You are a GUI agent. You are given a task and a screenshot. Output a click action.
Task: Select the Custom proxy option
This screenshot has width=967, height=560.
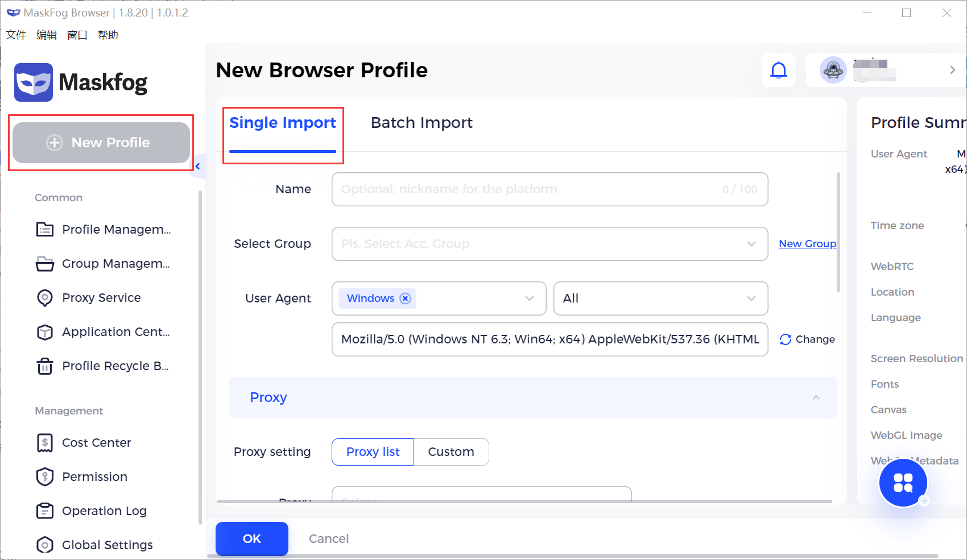coord(451,452)
